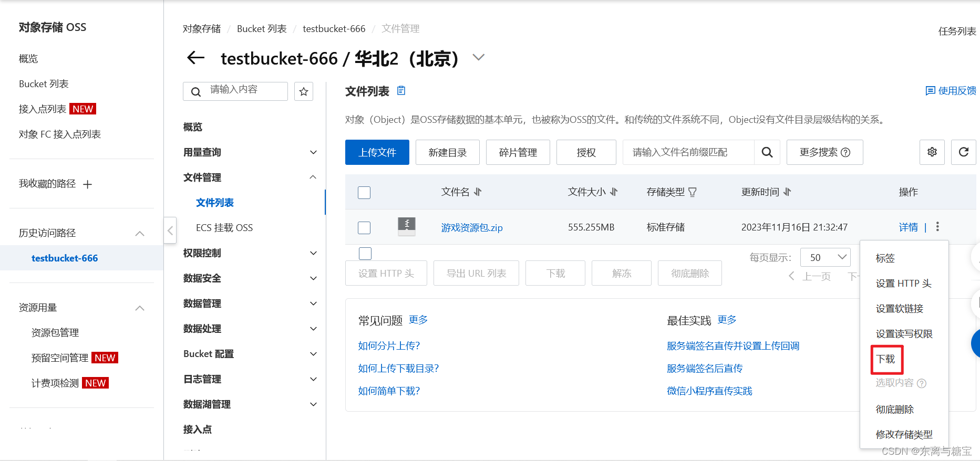Image resolution: width=980 pixels, height=461 pixels.
Task: Open 资源包管理 under 资源用量
Action: click(x=55, y=333)
